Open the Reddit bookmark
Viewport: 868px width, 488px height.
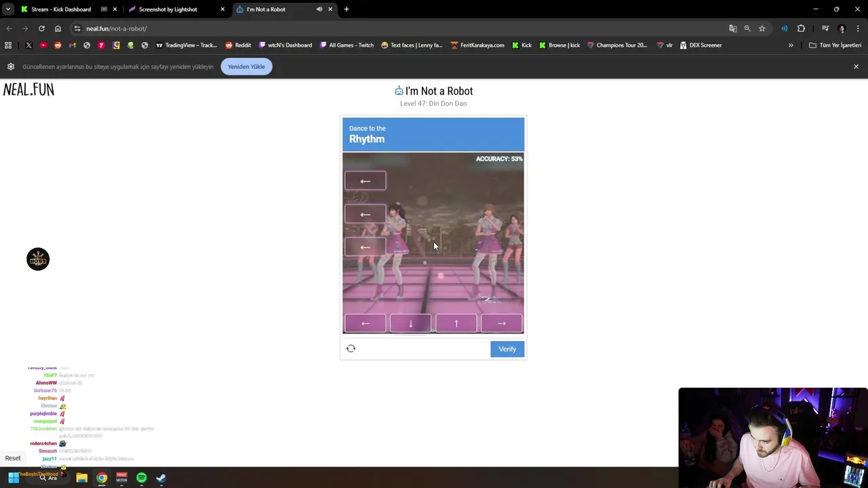238,45
